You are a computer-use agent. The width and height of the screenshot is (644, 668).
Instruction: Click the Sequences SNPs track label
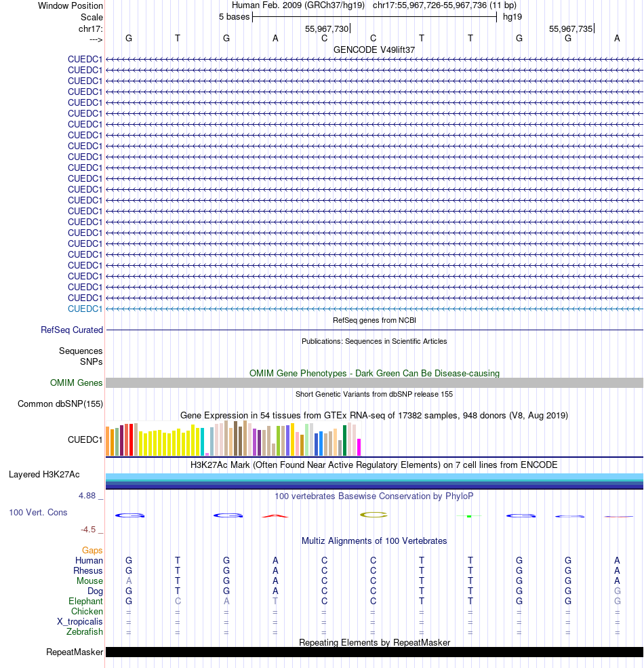point(81,356)
